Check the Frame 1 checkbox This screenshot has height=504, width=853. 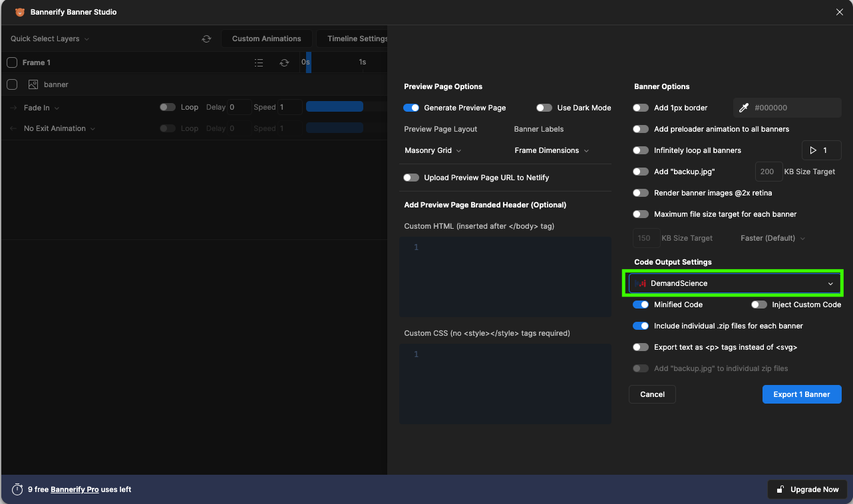point(12,63)
